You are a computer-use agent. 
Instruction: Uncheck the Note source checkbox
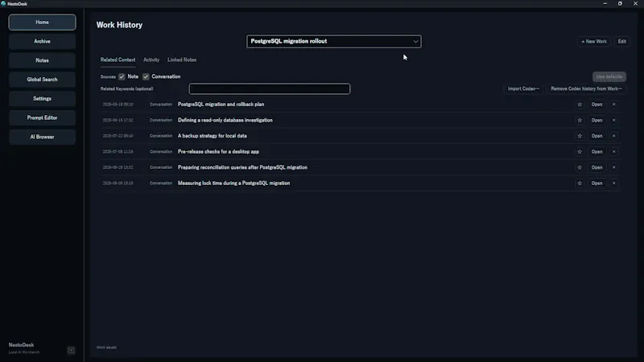tap(122, 76)
